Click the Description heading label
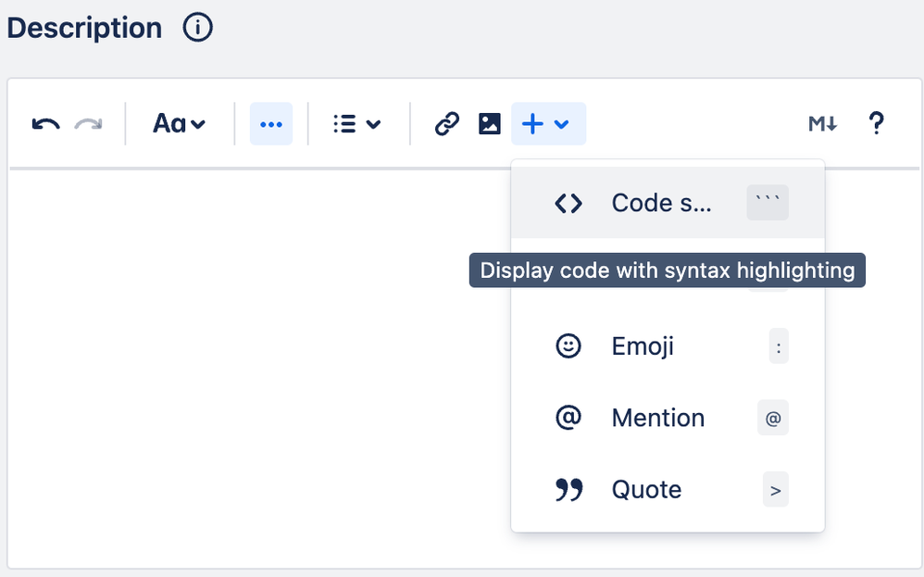This screenshot has width=924, height=577. (x=84, y=28)
